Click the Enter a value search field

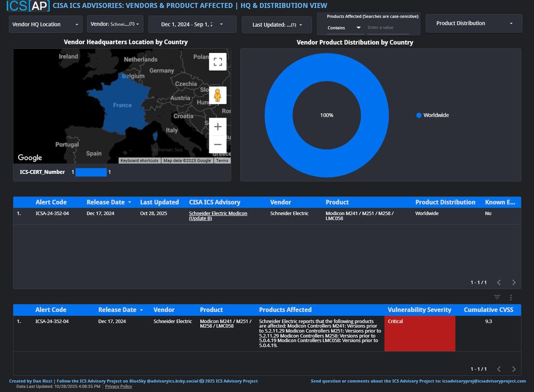tap(388, 28)
